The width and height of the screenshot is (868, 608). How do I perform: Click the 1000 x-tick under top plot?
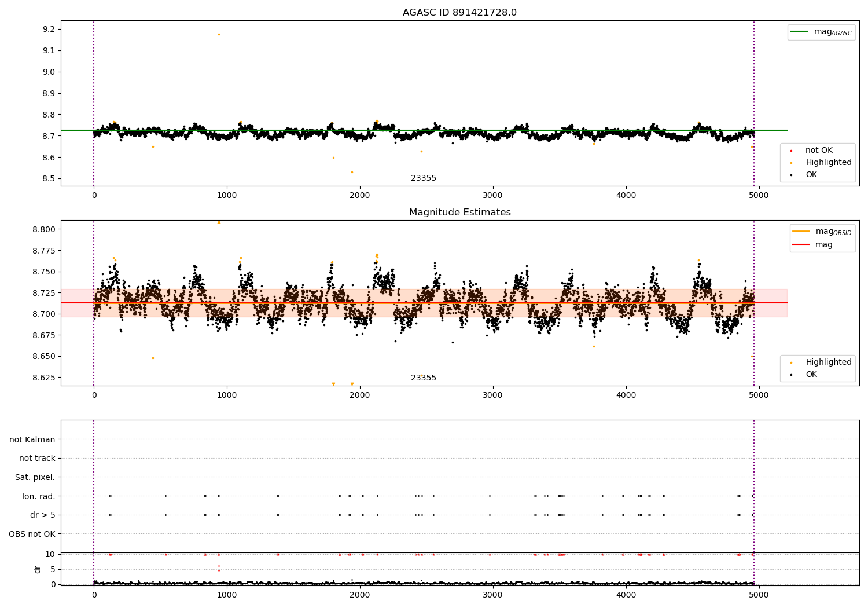(x=227, y=196)
